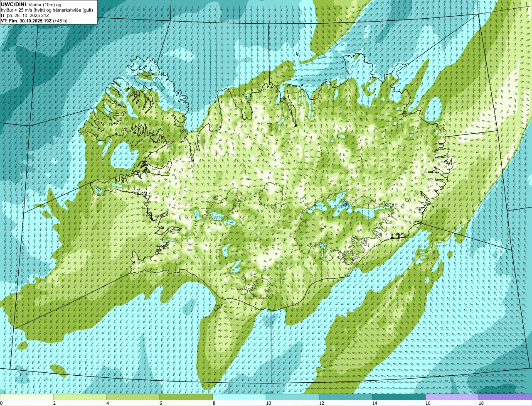This screenshot has height=406, width=532.
Task: Click the 'VT: Fim. 30.10.2025 19Z' valid time line
Action: pos(26,20)
